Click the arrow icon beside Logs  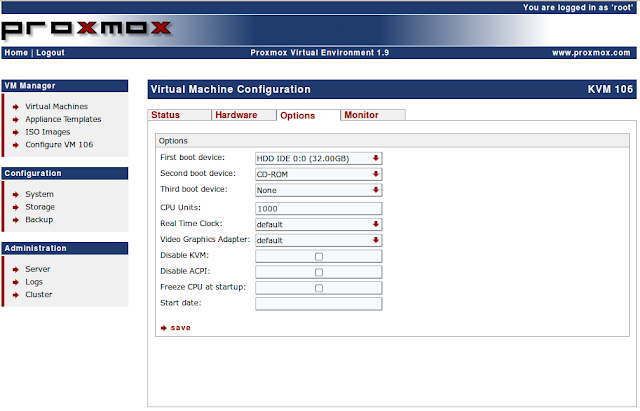(x=16, y=282)
